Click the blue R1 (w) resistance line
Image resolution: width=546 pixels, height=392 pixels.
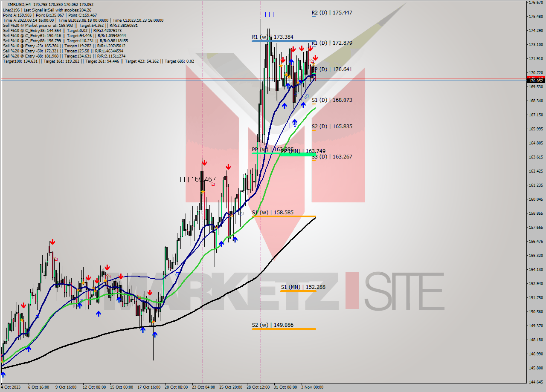284,41
